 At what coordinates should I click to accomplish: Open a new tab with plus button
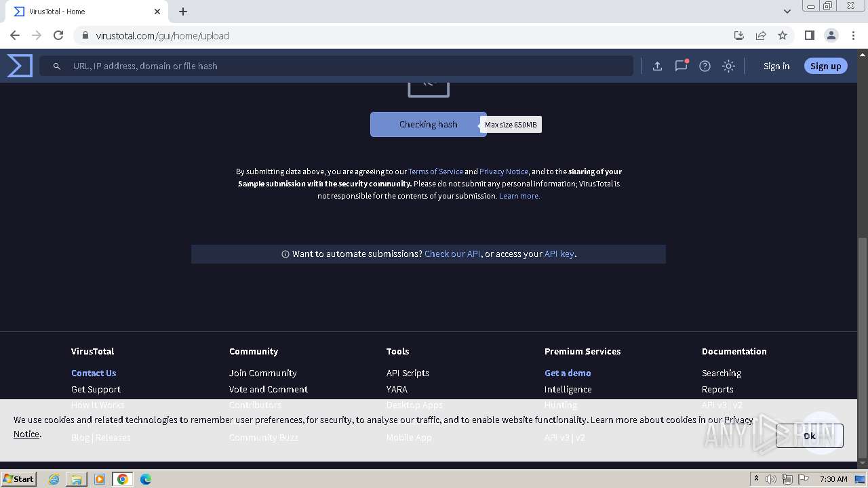coord(183,12)
